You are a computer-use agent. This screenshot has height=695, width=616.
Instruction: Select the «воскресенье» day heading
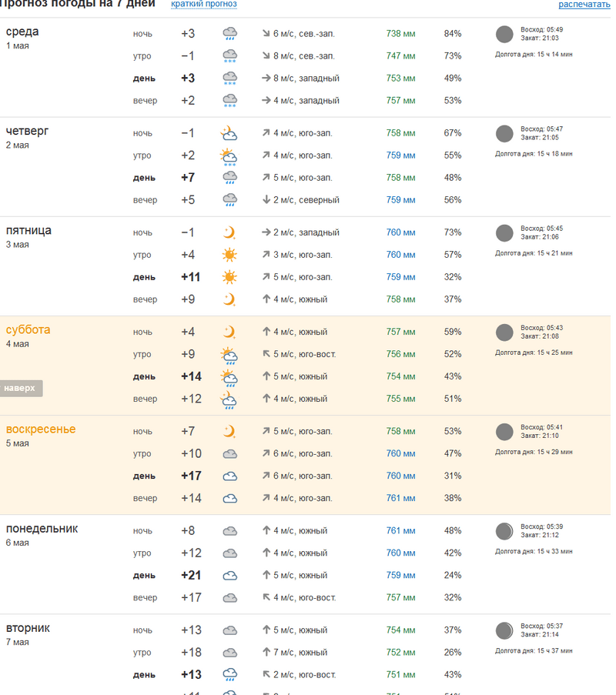click(41, 429)
